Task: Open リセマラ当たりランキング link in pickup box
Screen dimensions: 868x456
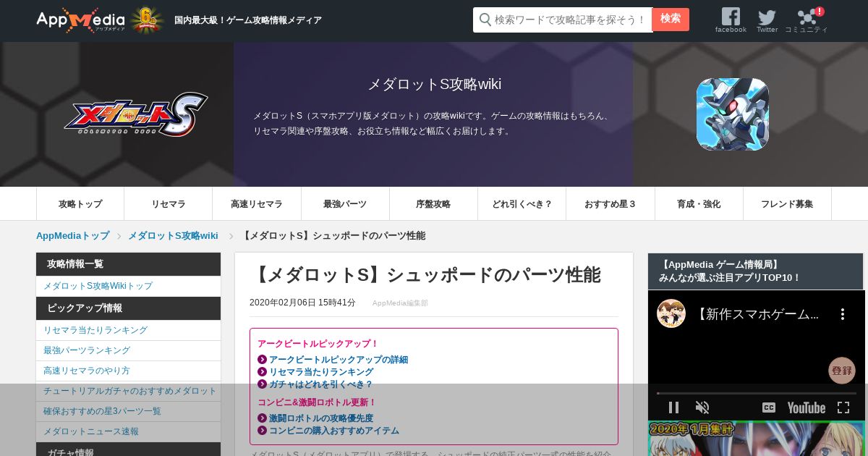Action: point(321,372)
